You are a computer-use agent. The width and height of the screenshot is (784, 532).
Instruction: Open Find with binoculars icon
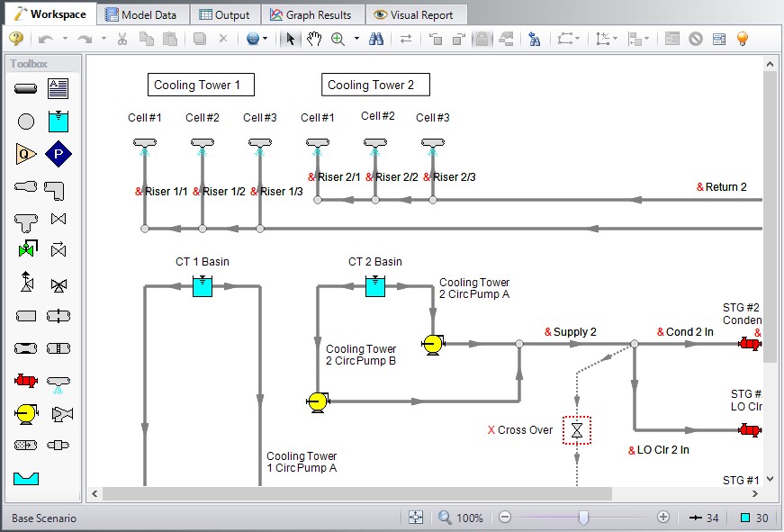coord(376,39)
